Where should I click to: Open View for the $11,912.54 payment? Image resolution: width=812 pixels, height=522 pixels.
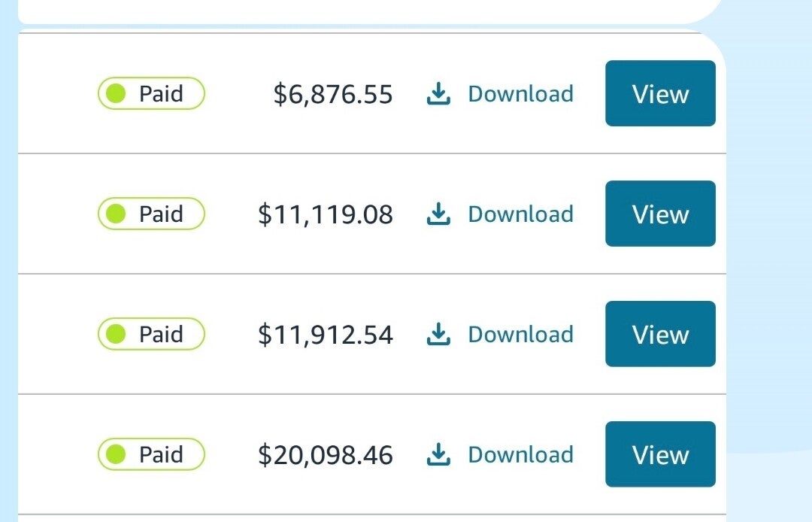[x=660, y=335]
